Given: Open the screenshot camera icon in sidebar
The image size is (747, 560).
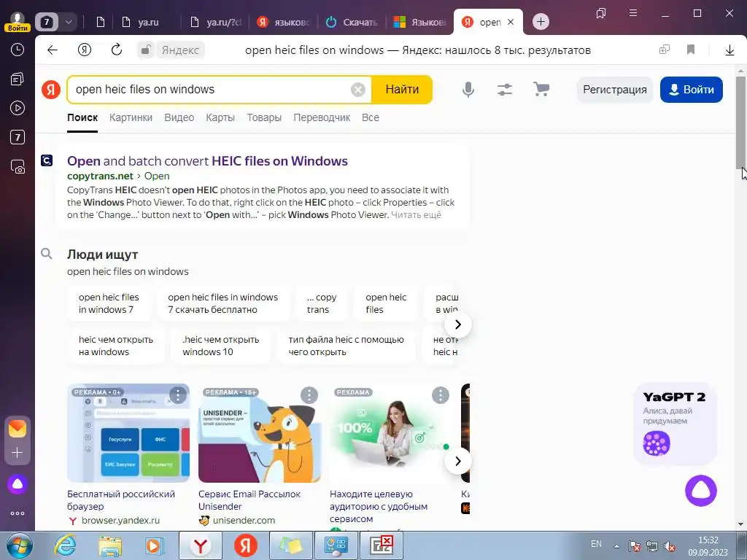Looking at the screenshot, I should [18, 167].
